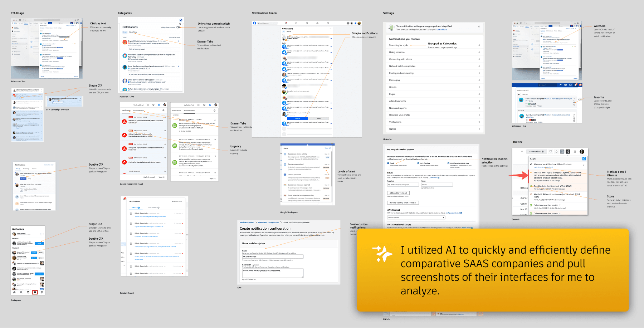Image resolution: width=644 pixels, height=328 pixels.
Task: Expand the 'Searching for a job' arrow
Action: (x=479, y=45)
